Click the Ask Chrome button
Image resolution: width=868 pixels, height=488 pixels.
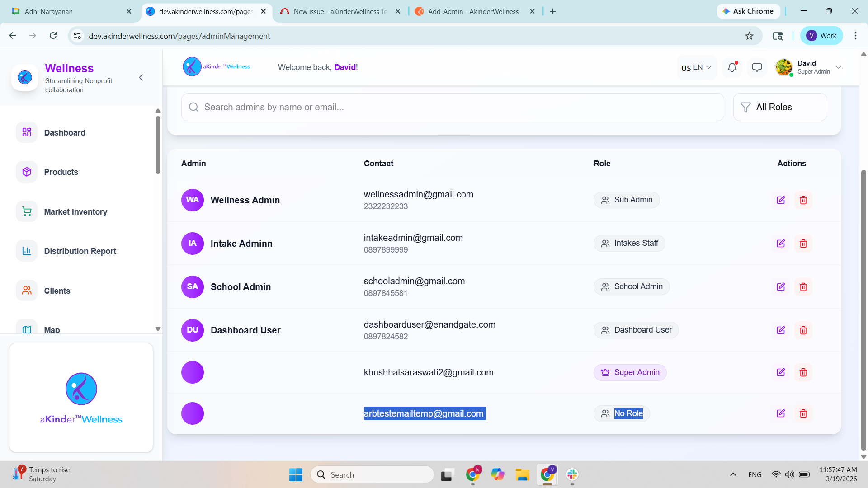coord(748,11)
